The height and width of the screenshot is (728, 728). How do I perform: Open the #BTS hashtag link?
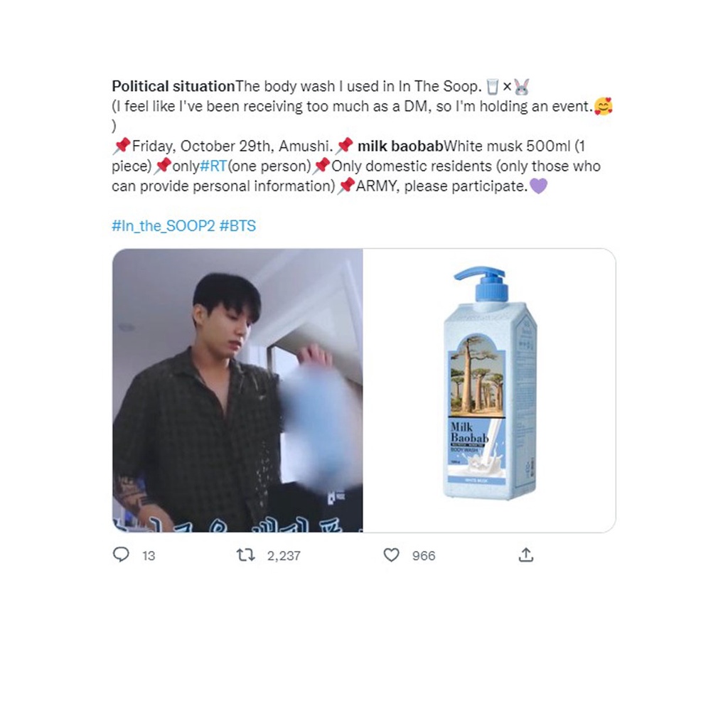pyautogui.click(x=237, y=226)
